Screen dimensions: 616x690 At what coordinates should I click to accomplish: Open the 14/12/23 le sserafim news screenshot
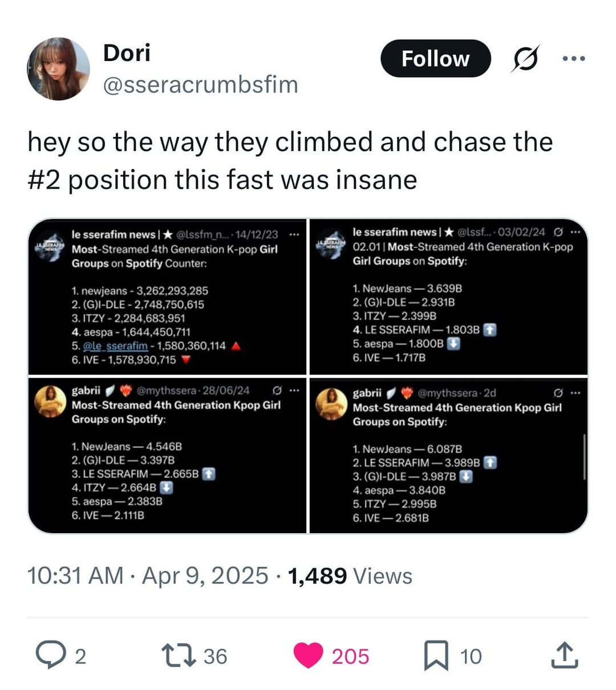[167, 297]
